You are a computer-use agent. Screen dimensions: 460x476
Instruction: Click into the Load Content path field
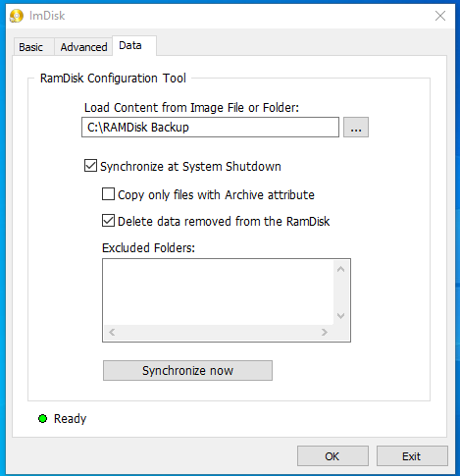coord(210,128)
